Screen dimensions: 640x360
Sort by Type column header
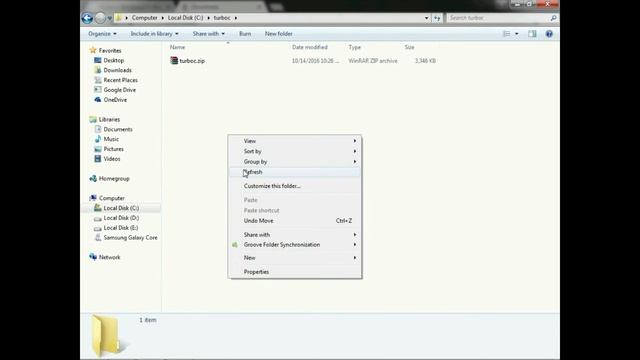point(355,47)
